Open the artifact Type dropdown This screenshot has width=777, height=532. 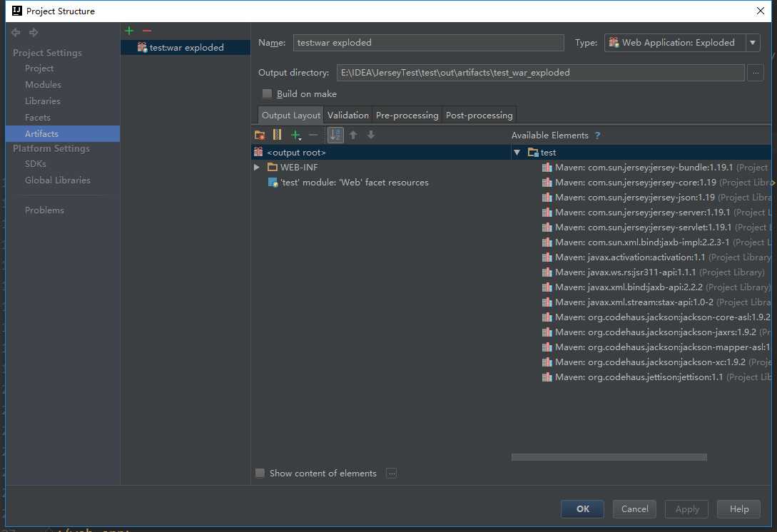point(753,43)
